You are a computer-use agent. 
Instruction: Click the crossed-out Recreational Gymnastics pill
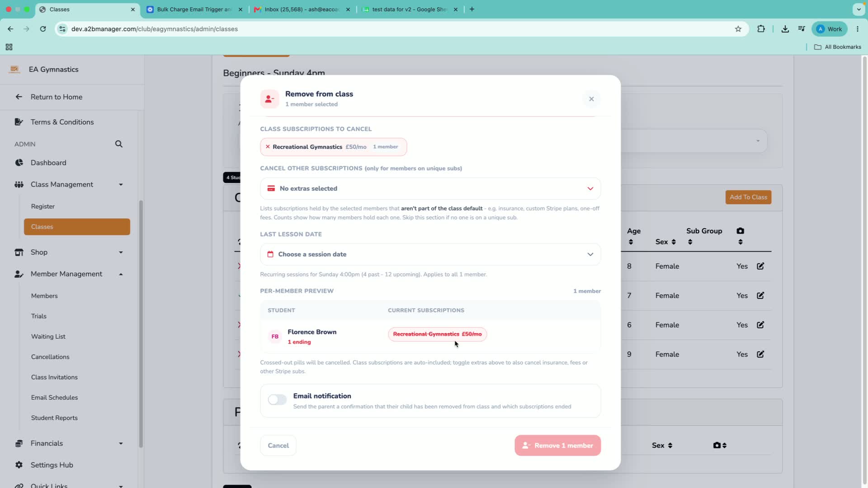click(437, 334)
